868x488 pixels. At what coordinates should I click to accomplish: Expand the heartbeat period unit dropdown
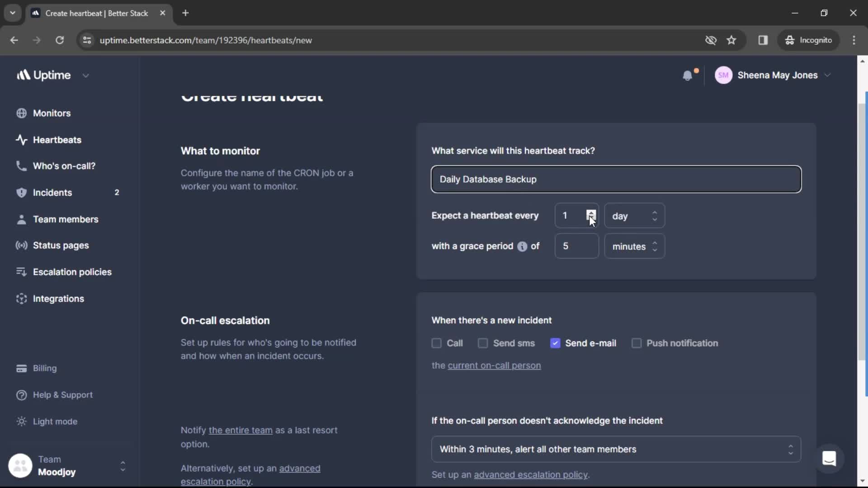point(633,216)
